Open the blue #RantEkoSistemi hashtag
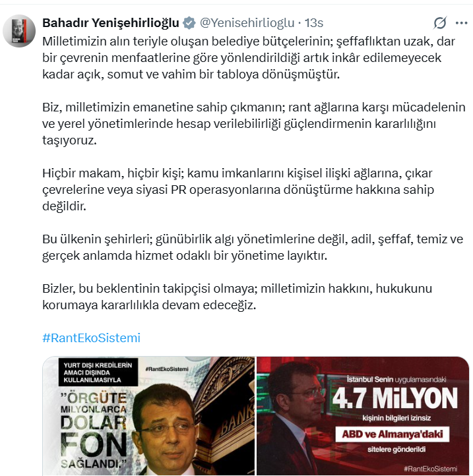The image size is (473, 476). tap(92, 338)
